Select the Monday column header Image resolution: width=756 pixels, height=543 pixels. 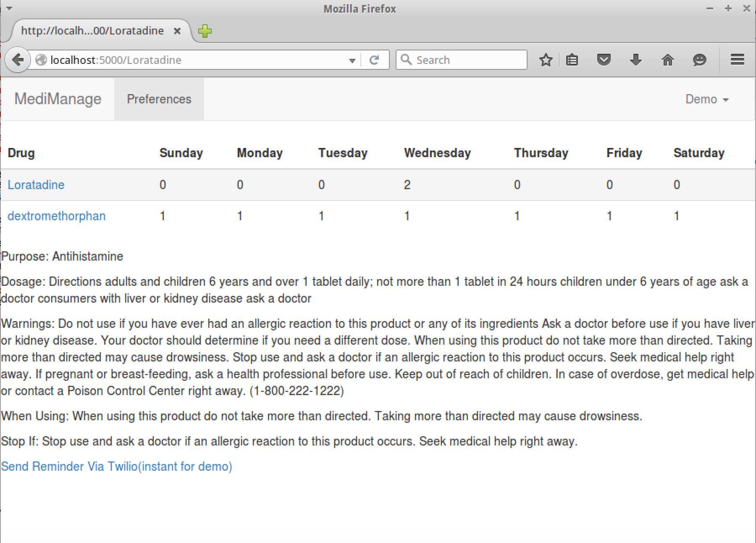pos(260,153)
